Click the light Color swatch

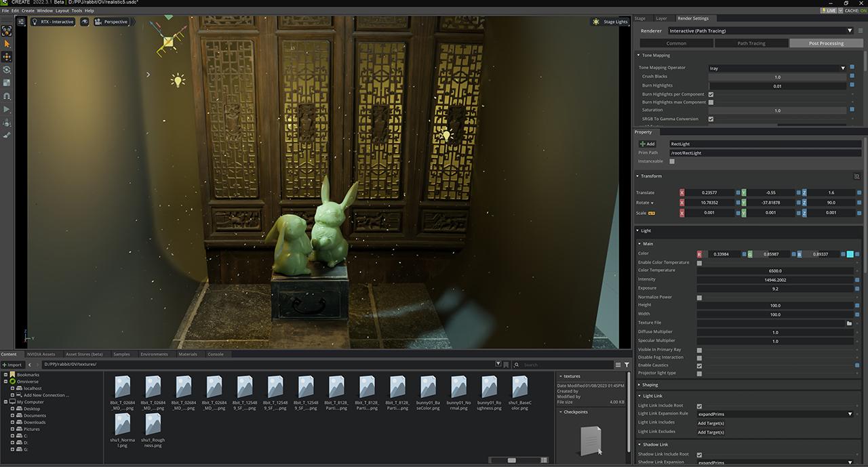pyautogui.click(x=849, y=253)
